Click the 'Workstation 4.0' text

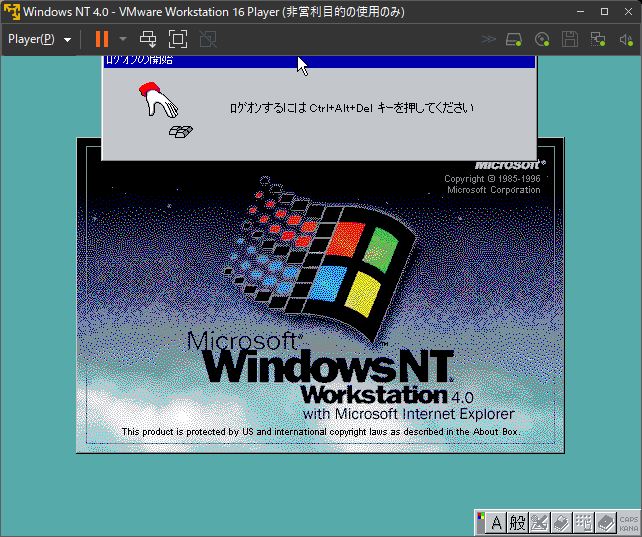(x=387, y=395)
